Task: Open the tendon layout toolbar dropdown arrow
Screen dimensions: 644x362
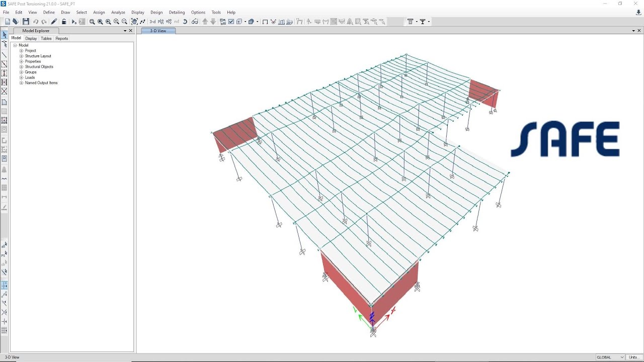Action: [417, 22]
